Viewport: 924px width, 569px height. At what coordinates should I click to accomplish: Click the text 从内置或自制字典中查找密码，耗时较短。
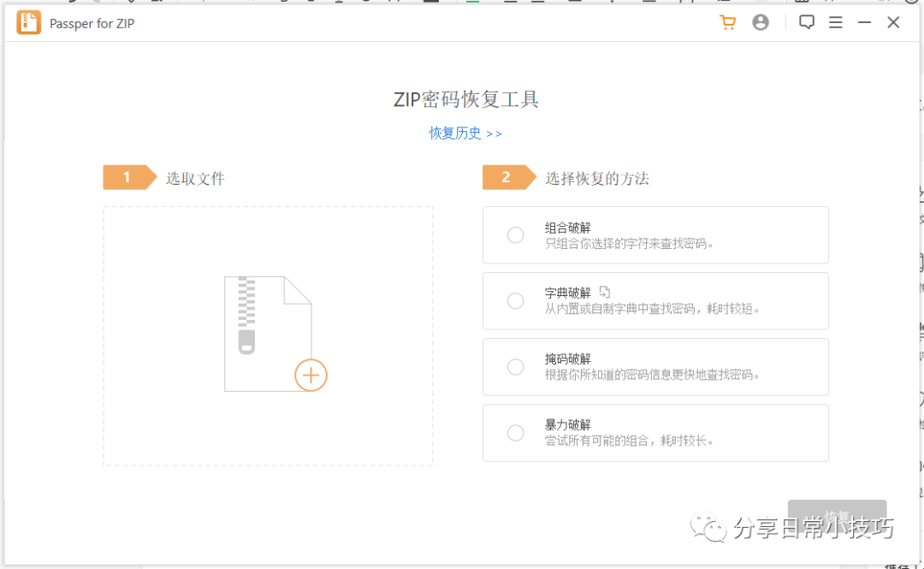tap(652, 308)
